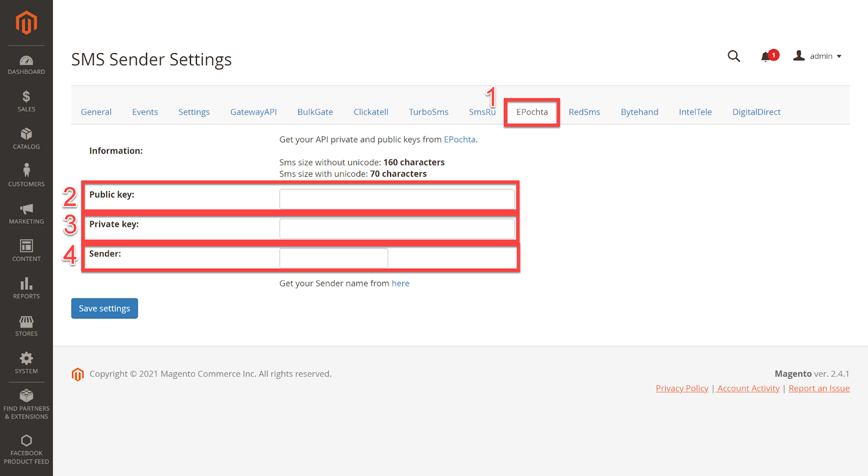Click the 'Information:' label

point(116,151)
